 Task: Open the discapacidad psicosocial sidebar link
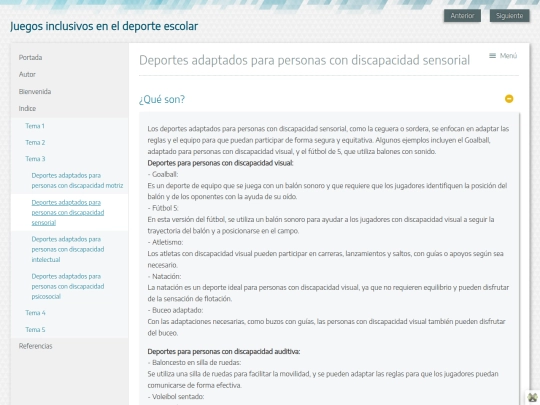[68, 286]
